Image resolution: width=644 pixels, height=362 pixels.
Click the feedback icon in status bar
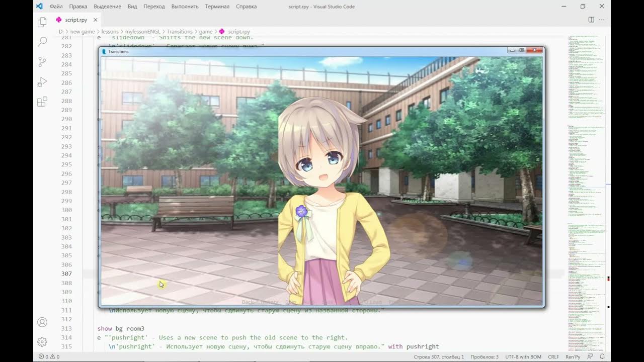tap(590, 356)
